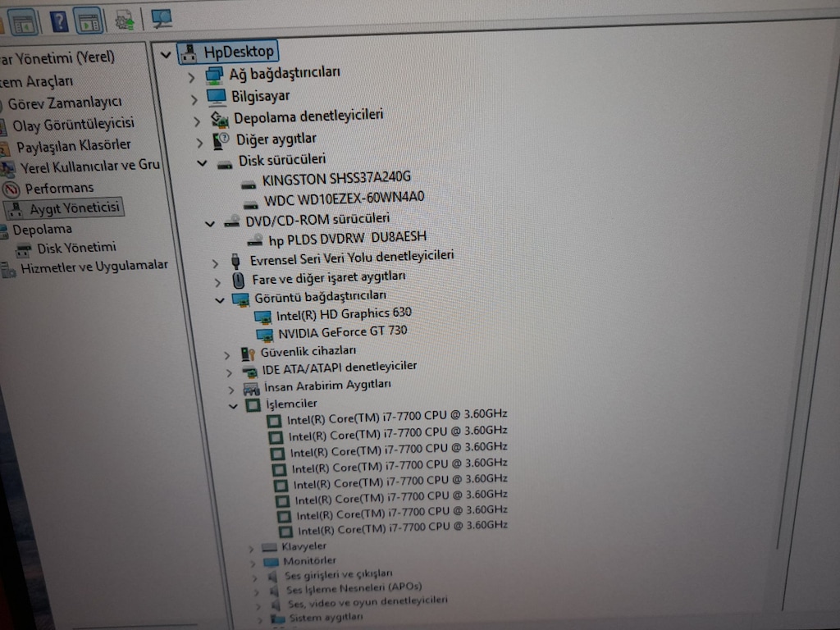Expand the Monitörler category
Screen dimensions: 840x630
(253, 563)
